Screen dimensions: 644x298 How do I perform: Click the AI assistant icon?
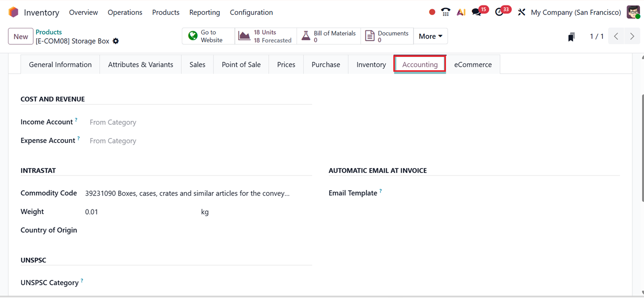point(461,12)
